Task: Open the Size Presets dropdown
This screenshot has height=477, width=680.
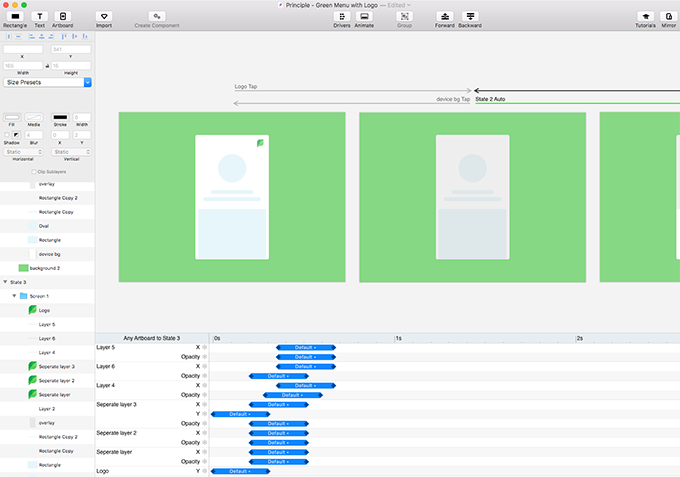Action: pyautogui.click(x=47, y=82)
